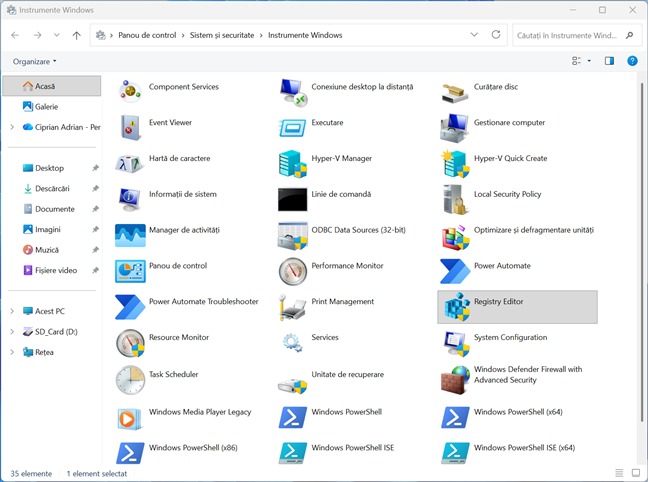This screenshot has width=648, height=482.
Task: Open the Component Services icon
Action: click(130, 92)
